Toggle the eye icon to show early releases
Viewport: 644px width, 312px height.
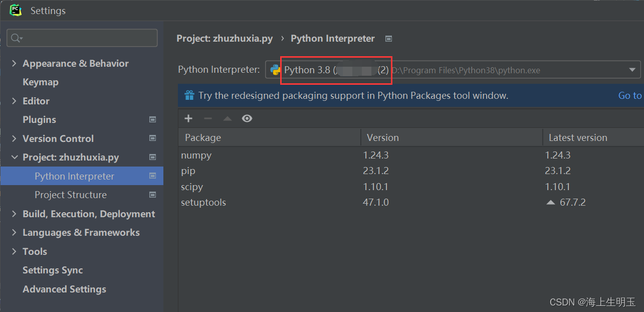(247, 118)
